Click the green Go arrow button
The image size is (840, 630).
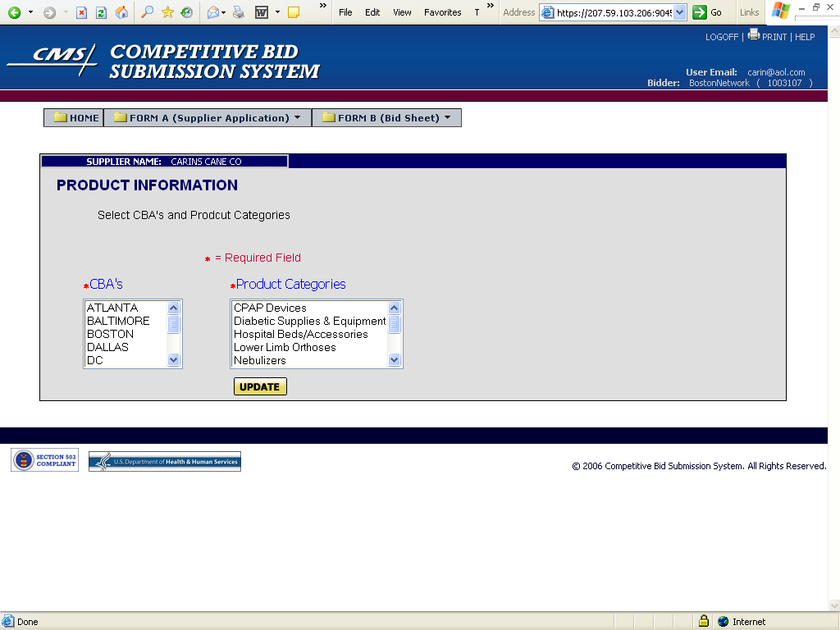tap(700, 12)
